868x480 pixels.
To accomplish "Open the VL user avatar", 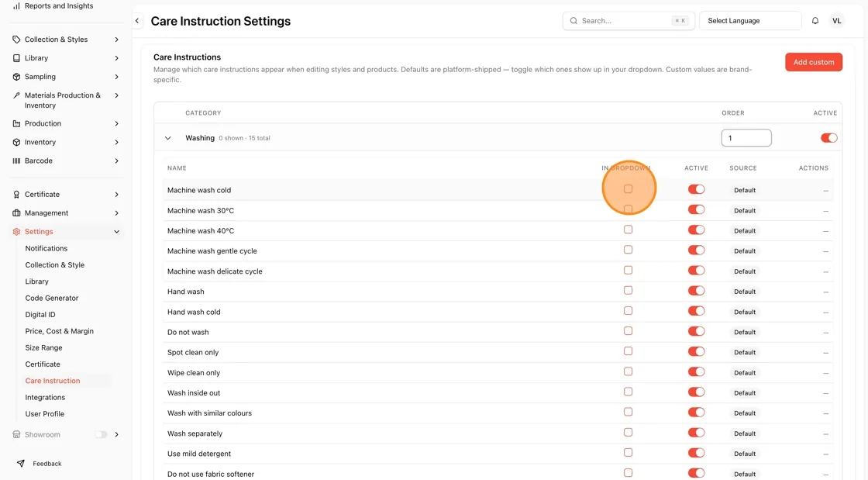I will coord(836,20).
